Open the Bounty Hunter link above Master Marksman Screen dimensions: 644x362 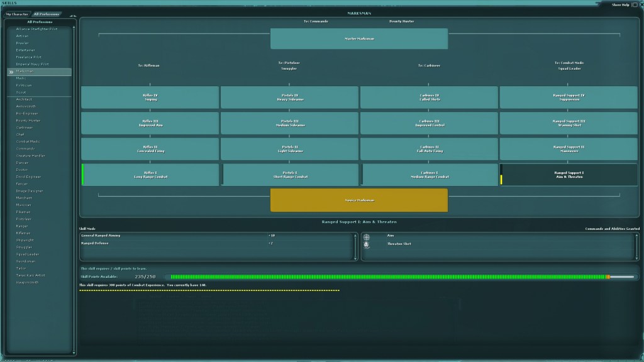[x=401, y=21]
